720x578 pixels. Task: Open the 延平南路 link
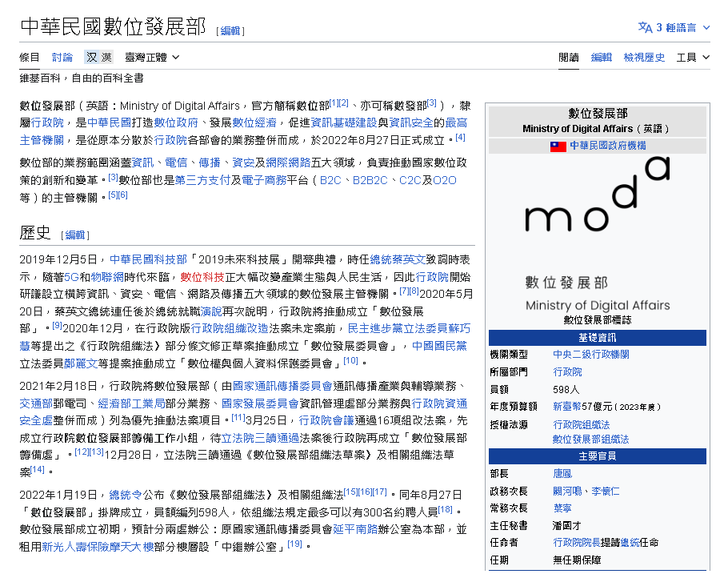click(355, 529)
